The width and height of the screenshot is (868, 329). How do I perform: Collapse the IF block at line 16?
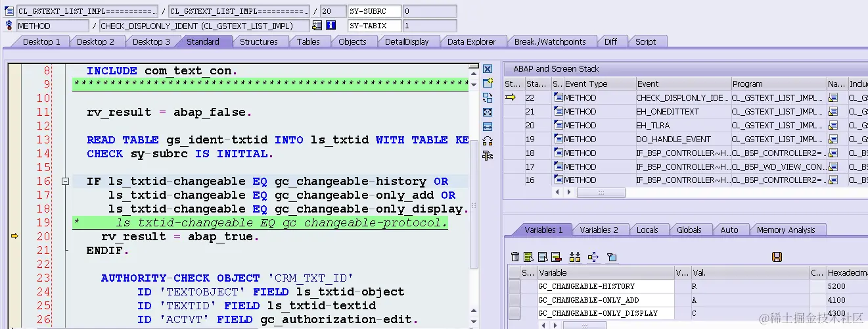click(x=65, y=182)
